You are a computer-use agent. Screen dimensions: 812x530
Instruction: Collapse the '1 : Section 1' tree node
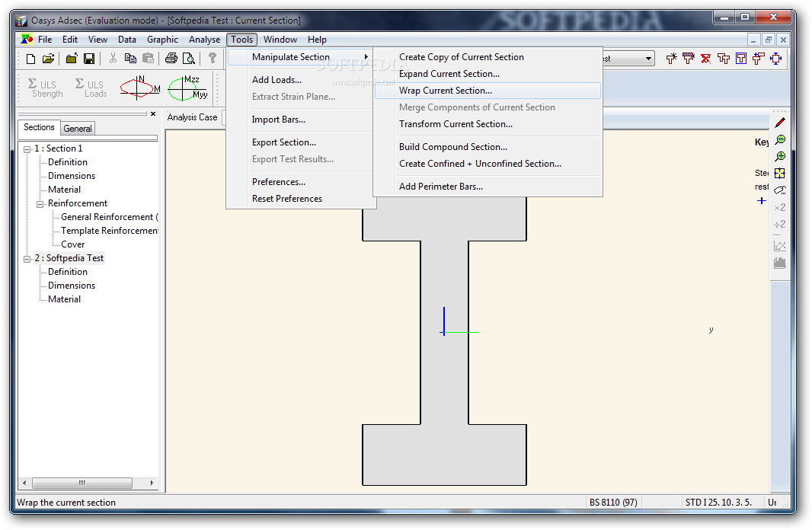tap(27, 149)
